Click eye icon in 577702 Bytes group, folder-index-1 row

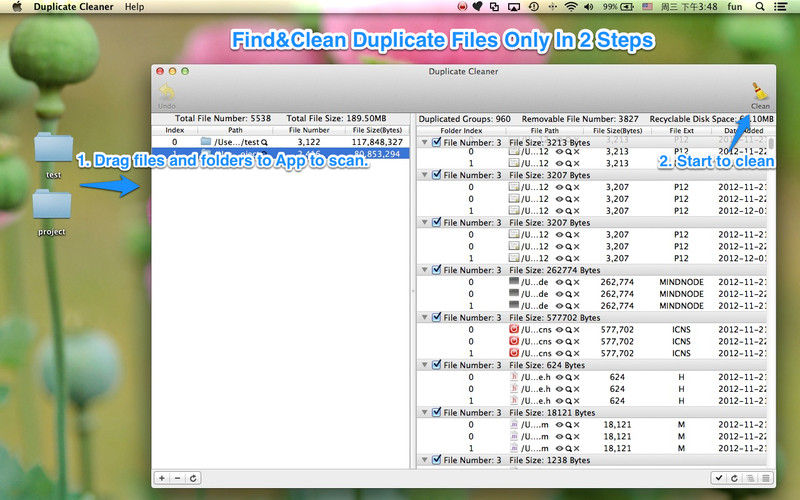(559, 353)
